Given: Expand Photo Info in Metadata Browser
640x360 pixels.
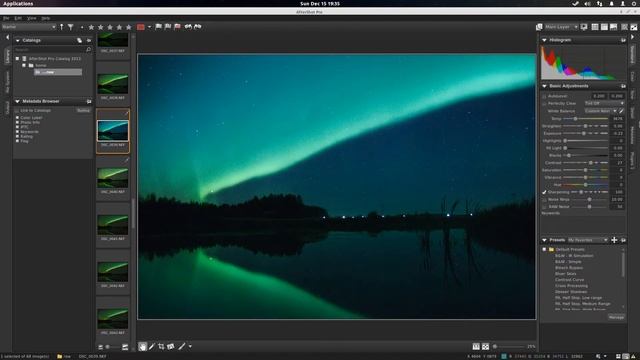Looking at the screenshot, I should click(x=18, y=122).
